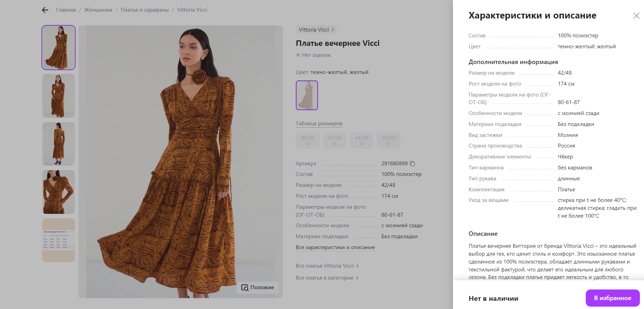Click the Похожие similar-items search icon

pos(245,287)
